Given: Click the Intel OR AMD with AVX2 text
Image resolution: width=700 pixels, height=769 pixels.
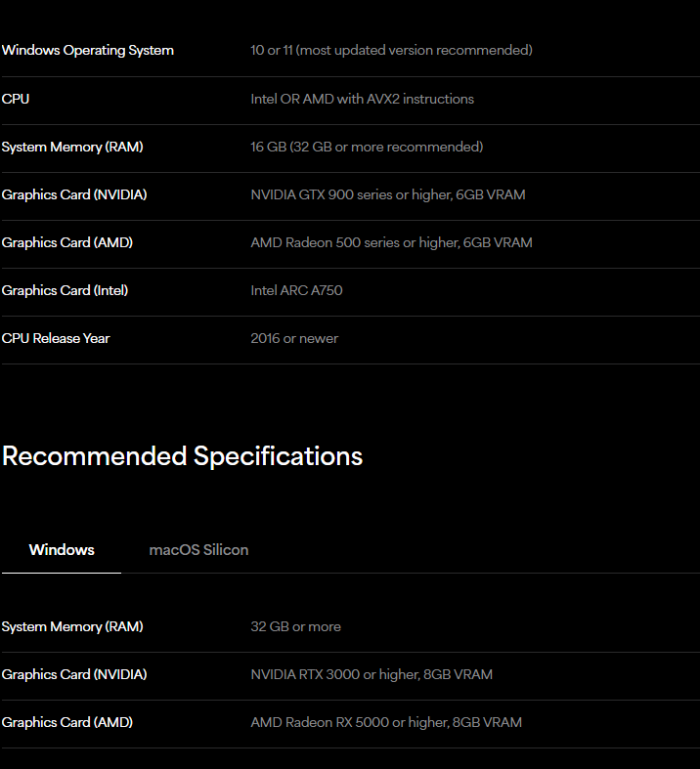Looking at the screenshot, I should coord(363,99).
